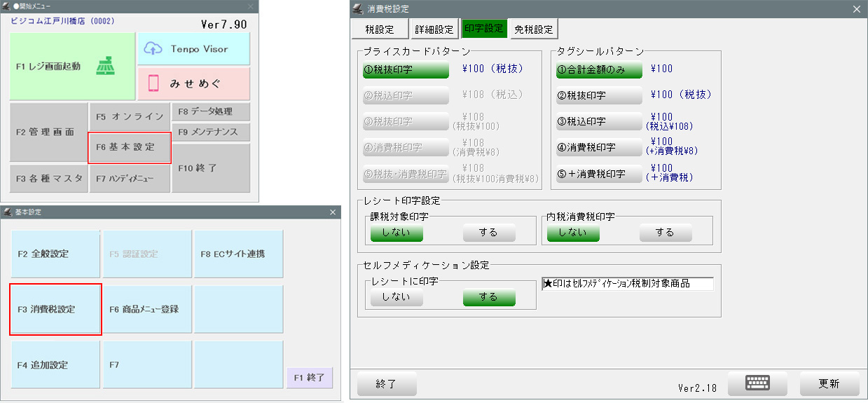Screen dimensions: 868x403
Task: Click 終了 in 消費税設定 window
Action: point(387,384)
